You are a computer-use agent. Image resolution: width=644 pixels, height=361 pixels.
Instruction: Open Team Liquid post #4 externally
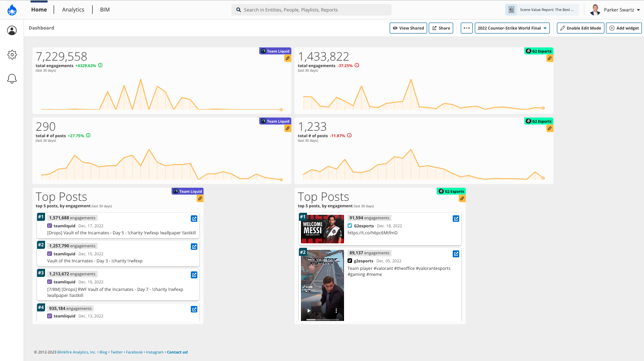[194, 309]
